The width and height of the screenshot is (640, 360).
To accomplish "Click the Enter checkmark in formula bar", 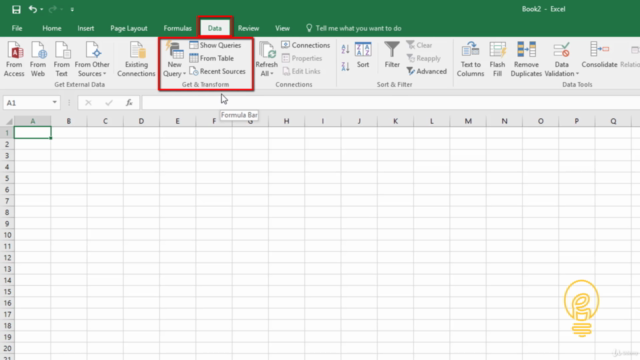I will coord(109,103).
